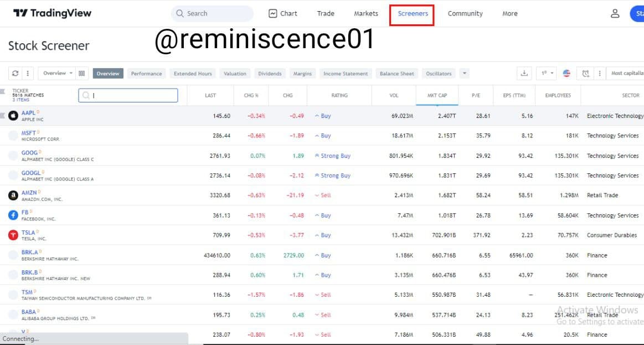This screenshot has height=345, width=644.
Task: Open the BRK.A ticker link
Action: tap(29, 252)
